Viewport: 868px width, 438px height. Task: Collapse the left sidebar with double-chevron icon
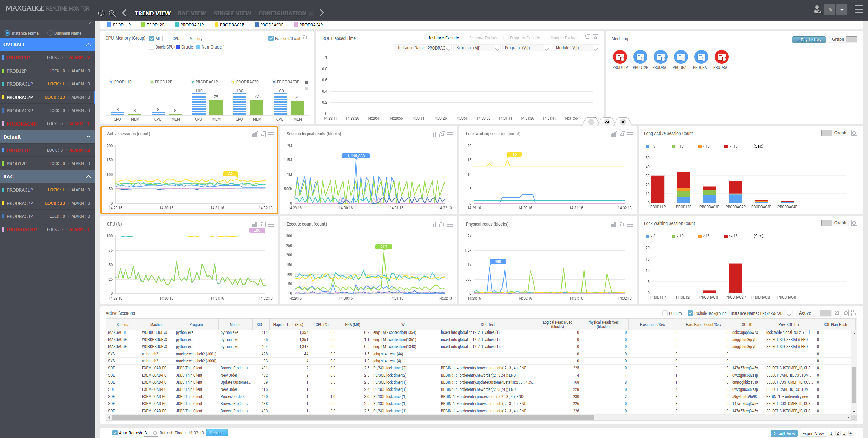[x=90, y=24]
